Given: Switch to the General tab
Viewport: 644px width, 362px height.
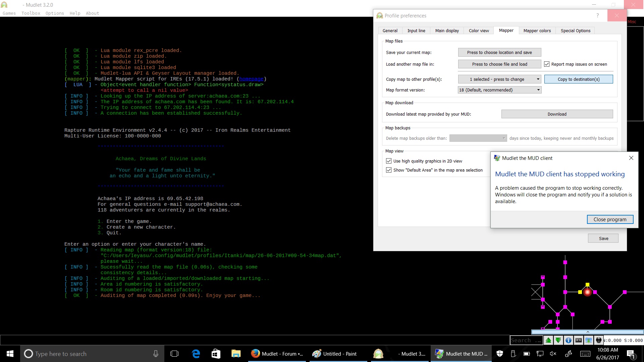Looking at the screenshot, I should pos(390,31).
